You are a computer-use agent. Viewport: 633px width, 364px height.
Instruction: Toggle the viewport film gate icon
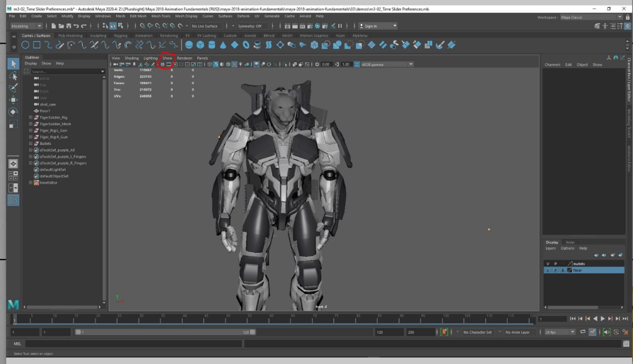tap(169, 64)
